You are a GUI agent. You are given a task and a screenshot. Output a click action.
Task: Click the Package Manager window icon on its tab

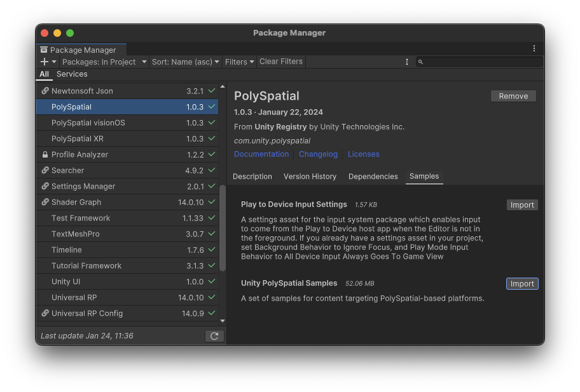[x=44, y=48]
